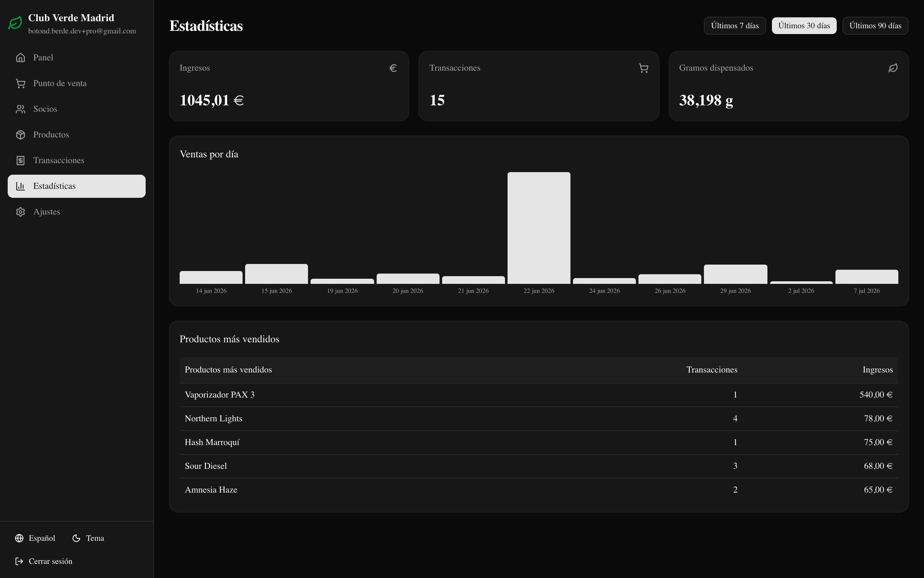924x578 pixels.
Task: Click Cerrar sesión to log out
Action: (x=44, y=561)
